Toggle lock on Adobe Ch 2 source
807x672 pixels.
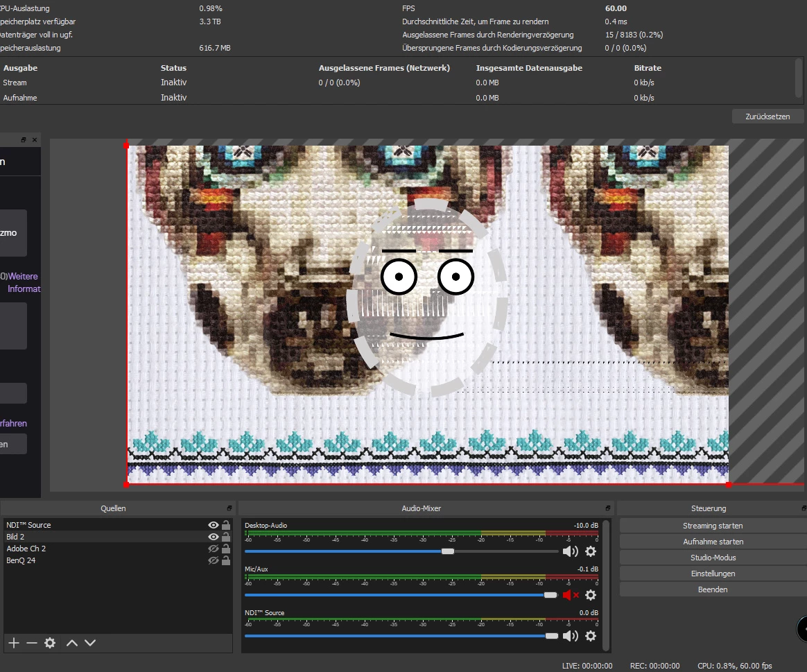coord(226,549)
